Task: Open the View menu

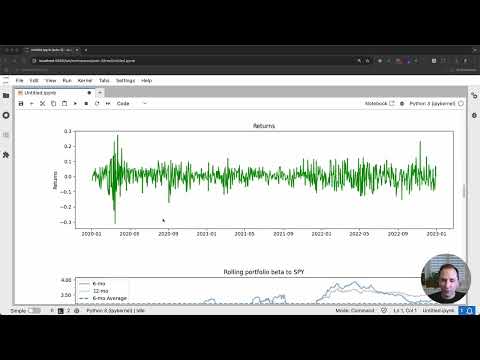Action: point(51,81)
